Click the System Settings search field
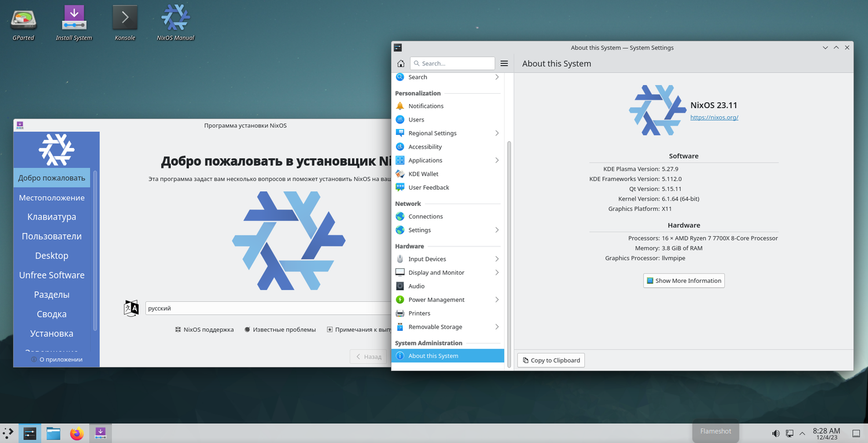Image resolution: width=868 pixels, height=443 pixels. point(453,64)
